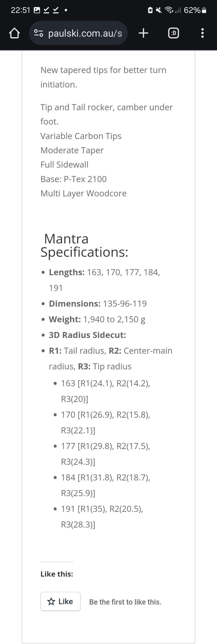This screenshot has height=644, width=217.
Task: Tap the new tab plus icon
Action: pos(143,33)
